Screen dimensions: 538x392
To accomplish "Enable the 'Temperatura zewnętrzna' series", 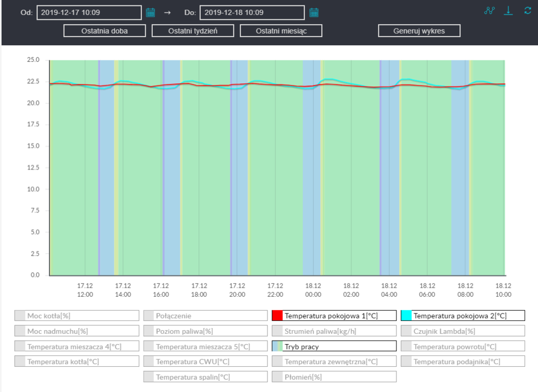I will point(334,361).
